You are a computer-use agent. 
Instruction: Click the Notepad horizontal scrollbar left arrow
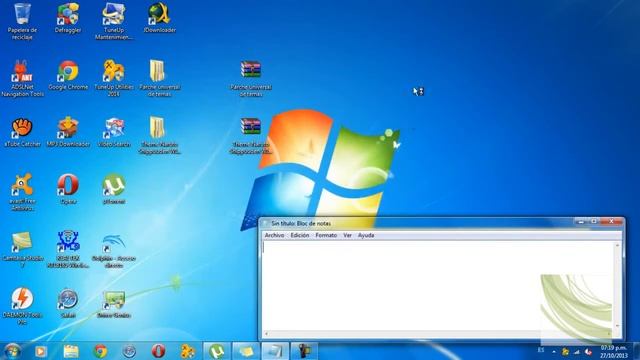[x=267, y=333]
